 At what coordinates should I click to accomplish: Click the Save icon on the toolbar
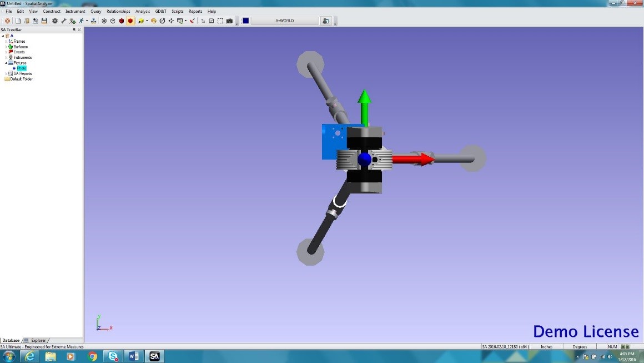44,21
